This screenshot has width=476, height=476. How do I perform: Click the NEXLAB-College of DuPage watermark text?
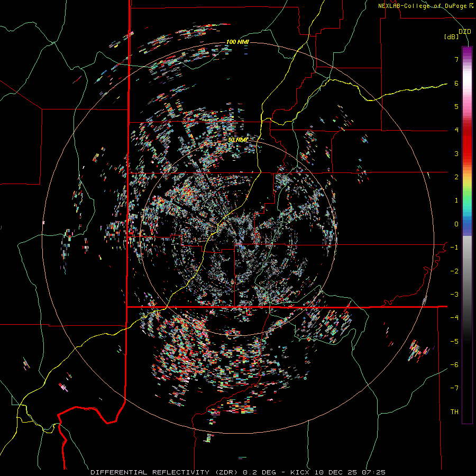coord(426,6)
